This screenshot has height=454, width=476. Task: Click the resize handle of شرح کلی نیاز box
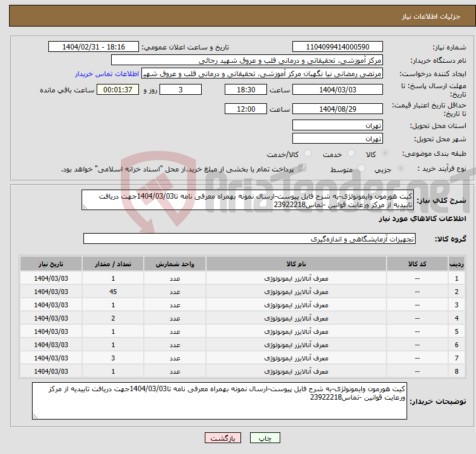(84, 207)
